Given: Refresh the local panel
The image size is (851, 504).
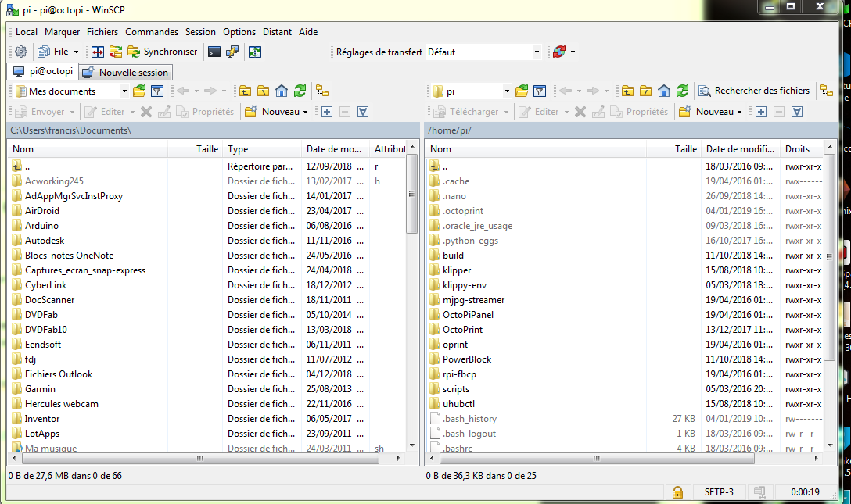Looking at the screenshot, I should [300, 91].
